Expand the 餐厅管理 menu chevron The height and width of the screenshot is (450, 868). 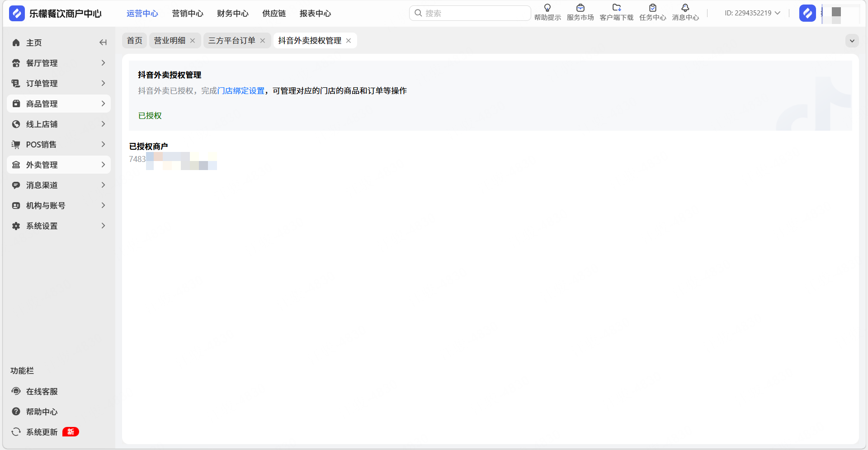[103, 63]
